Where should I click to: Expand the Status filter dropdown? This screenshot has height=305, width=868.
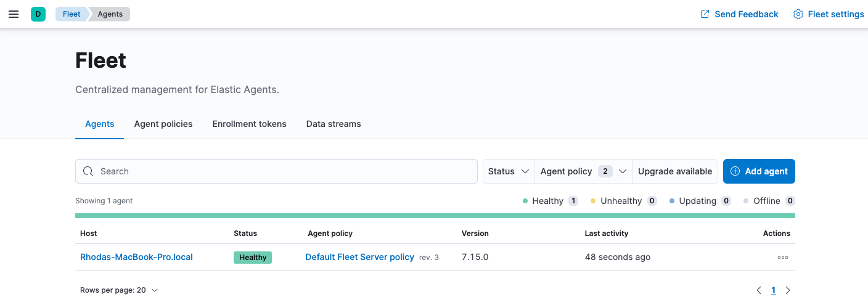(508, 171)
